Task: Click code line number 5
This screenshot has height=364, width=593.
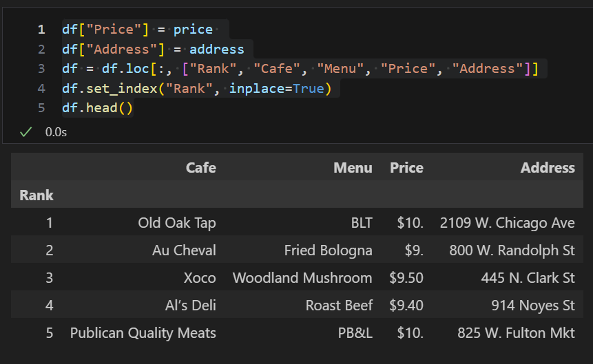Action: tap(41, 108)
